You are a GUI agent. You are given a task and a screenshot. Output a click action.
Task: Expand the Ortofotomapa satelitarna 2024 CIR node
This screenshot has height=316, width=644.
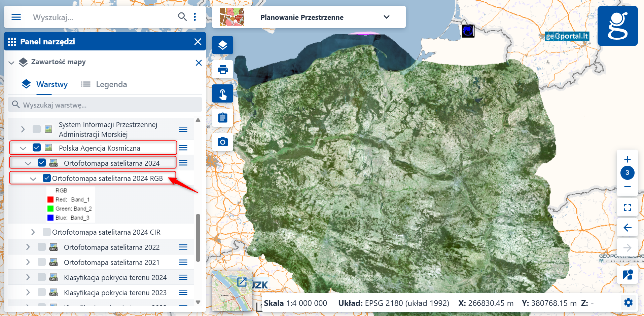[x=33, y=232]
